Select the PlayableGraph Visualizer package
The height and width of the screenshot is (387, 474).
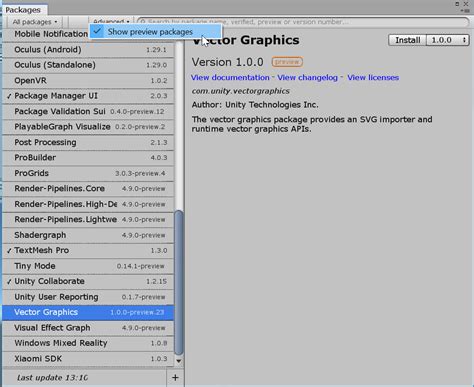click(88, 127)
